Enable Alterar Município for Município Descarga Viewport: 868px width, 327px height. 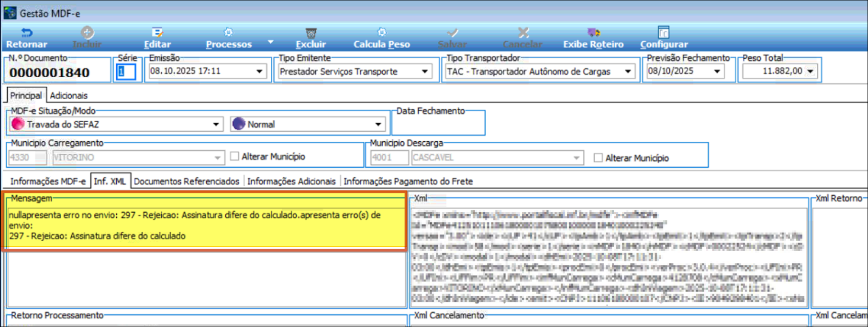[598, 158]
